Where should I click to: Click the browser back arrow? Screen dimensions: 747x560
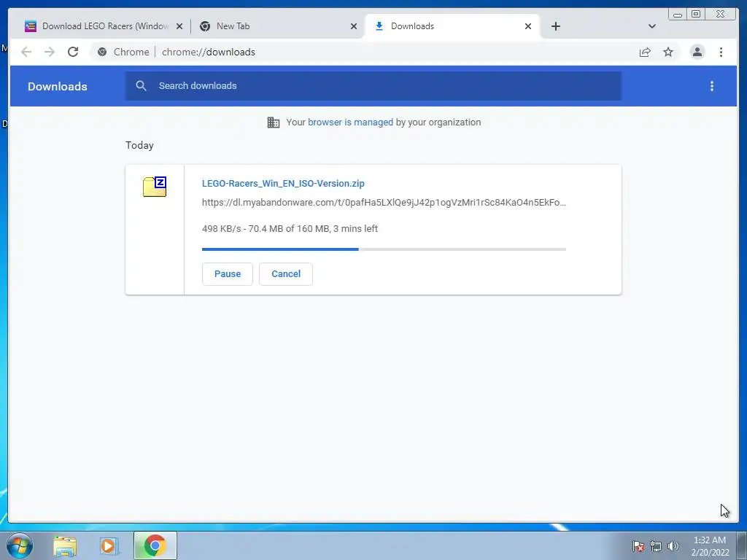[26, 52]
